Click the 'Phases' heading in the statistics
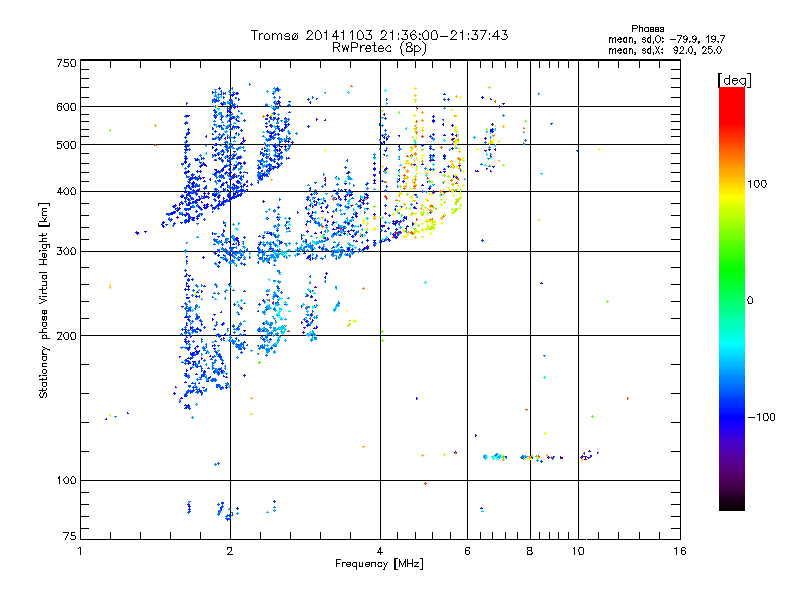The image size is (800, 600). click(x=647, y=29)
